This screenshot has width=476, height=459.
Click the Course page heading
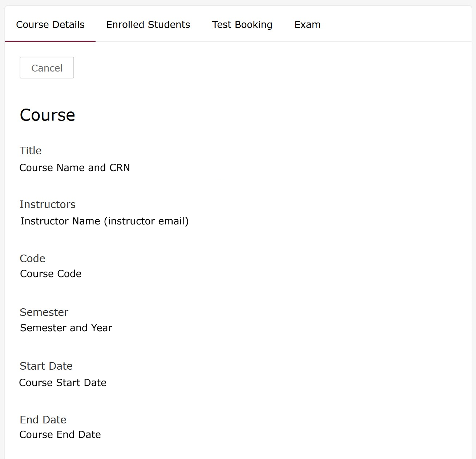tap(47, 115)
